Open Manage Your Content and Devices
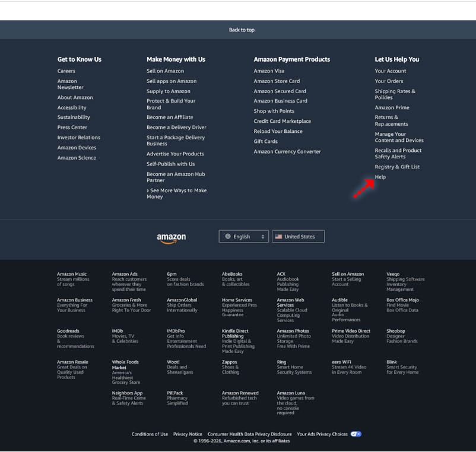The width and height of the screenshot is (476, 452). pos(399,137)
